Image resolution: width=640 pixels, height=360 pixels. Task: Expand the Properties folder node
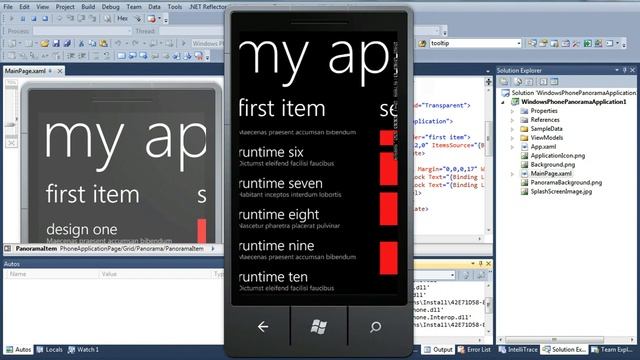[513, 111]
